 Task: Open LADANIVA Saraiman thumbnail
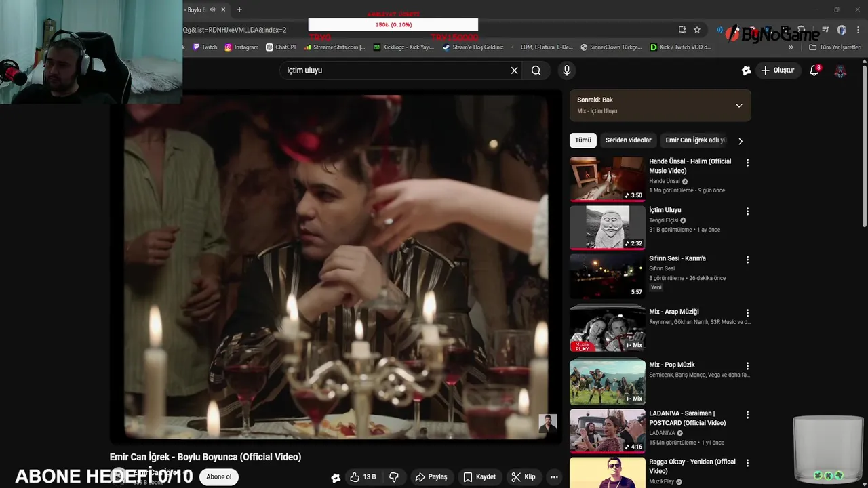[x=607, y=431]
